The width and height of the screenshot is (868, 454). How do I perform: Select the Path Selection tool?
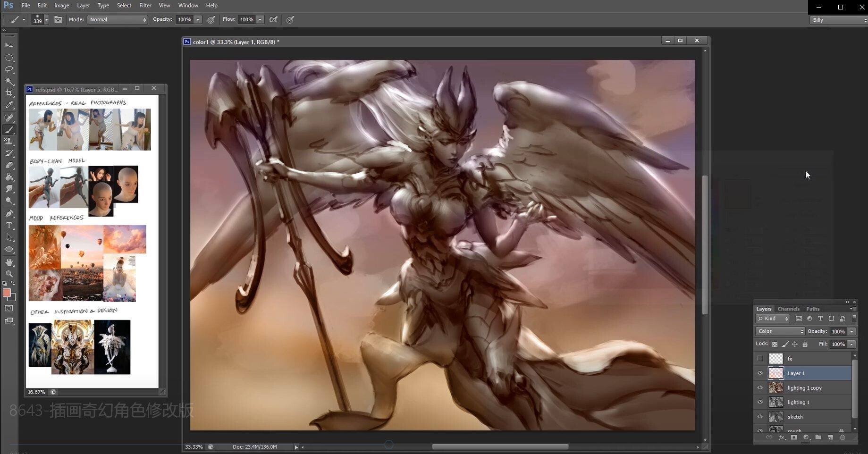(9, 237)
